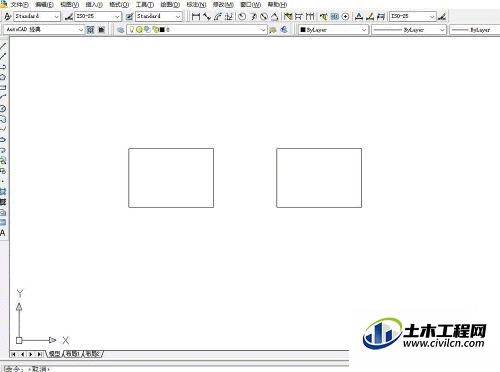Expand the ByLayer color dropdown

pyautogui.click(x=364, y=30)
